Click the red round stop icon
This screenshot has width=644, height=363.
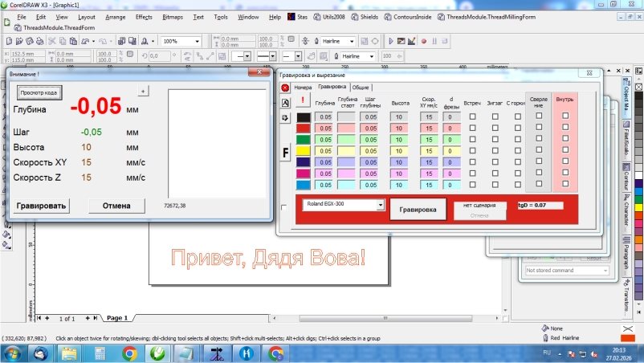pos(285,88)
